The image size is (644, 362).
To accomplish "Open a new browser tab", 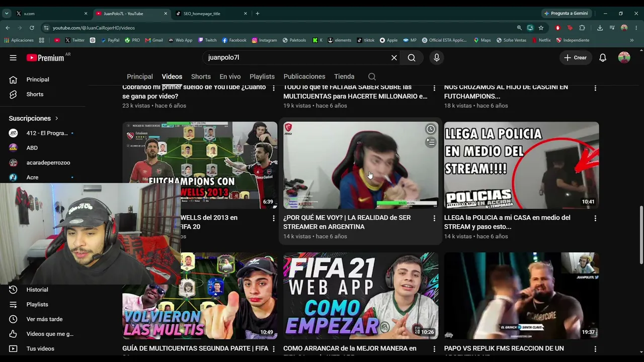I will 258,14.
